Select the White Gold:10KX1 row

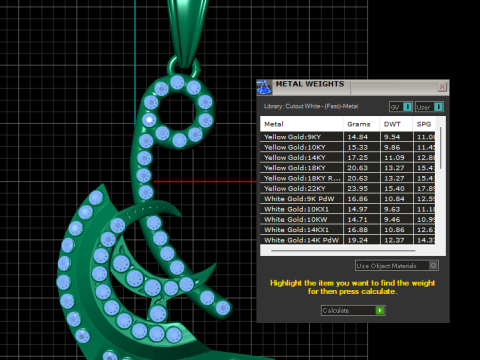click(x=348, y=209)
